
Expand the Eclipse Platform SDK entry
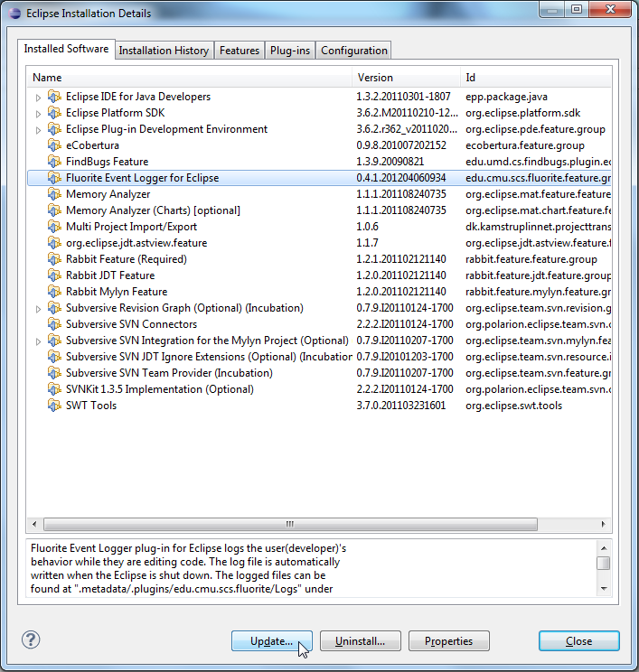(x=38, y=114)
